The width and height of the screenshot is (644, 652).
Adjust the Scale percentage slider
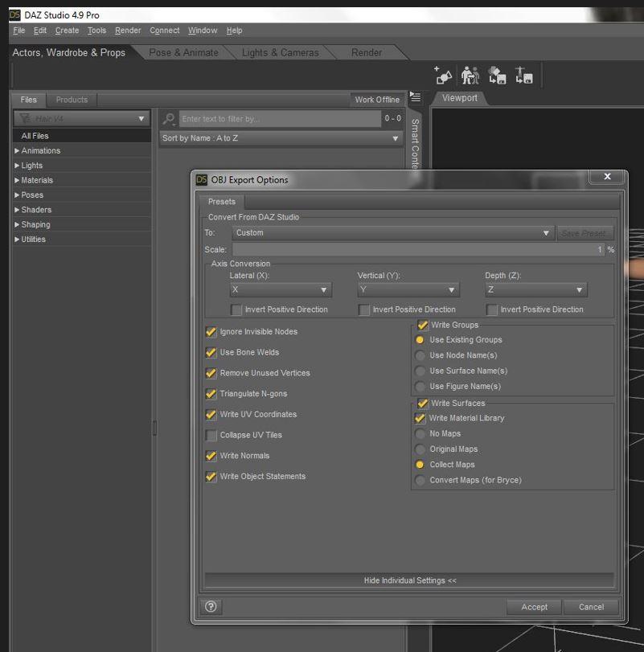pyautogui.click(x=418, y=249)
